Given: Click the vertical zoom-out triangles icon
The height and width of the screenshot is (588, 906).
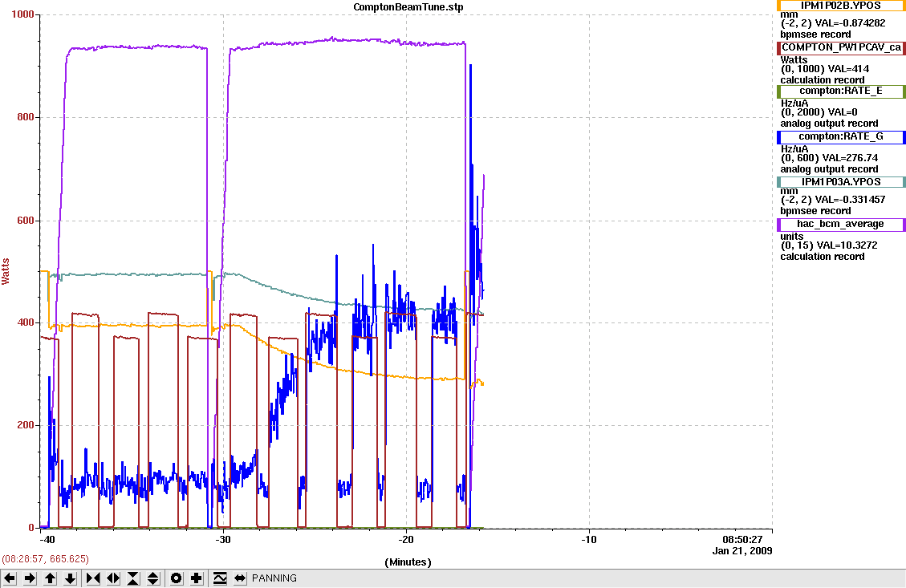Looking at the screenshot, I should [x=153, y=578].
